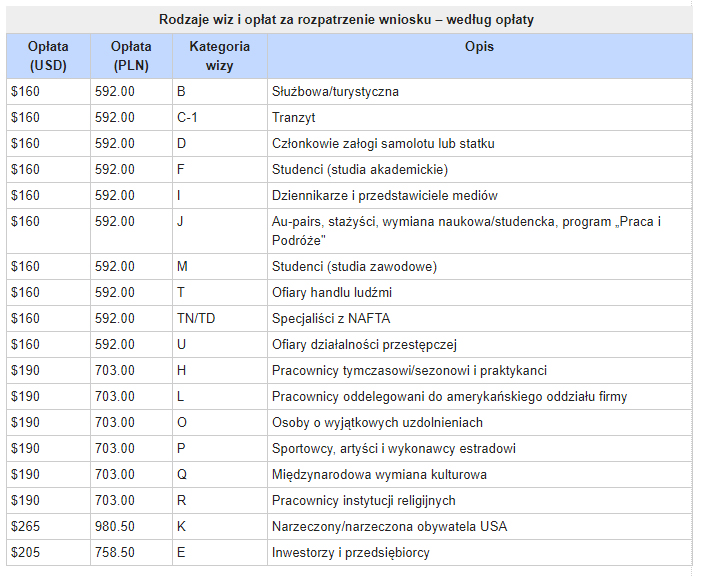The image size is (701, 576).
Task: Click "Międzynarodowa wymiana kulturowa" cell
Action: tap(479, 474)
